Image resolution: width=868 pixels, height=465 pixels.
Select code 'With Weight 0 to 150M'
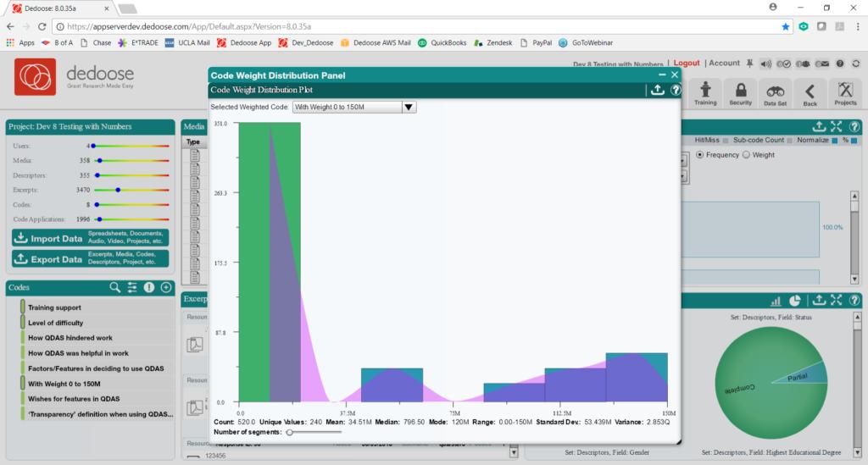point(64,384)
